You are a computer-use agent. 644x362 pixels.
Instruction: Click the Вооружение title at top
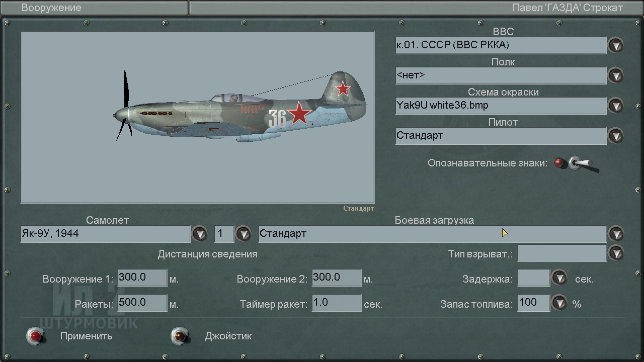click(x=51, y=8)
